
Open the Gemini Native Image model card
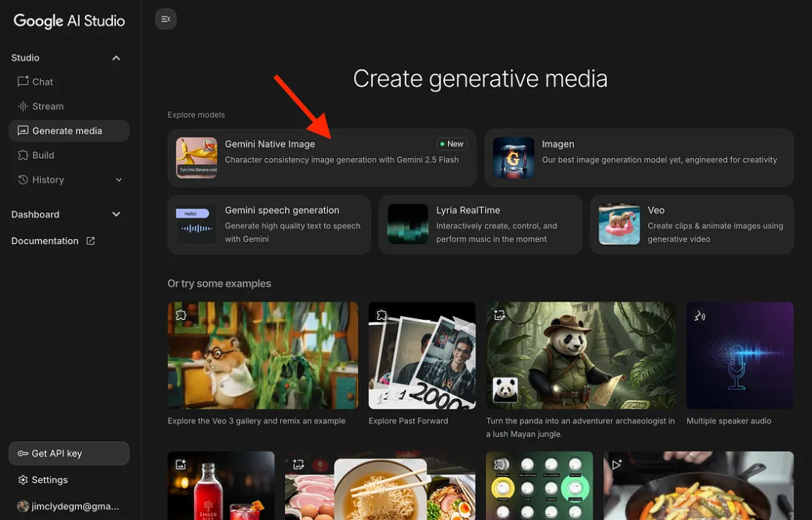coord(322,157)
